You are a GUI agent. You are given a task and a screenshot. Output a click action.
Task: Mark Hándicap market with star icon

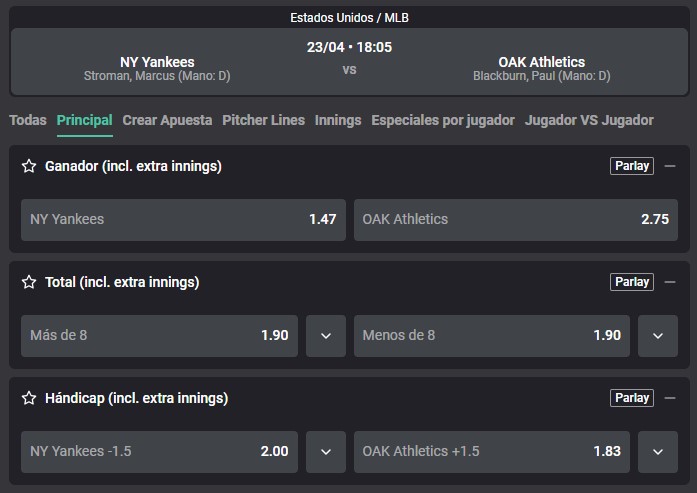tap(29, 398)
